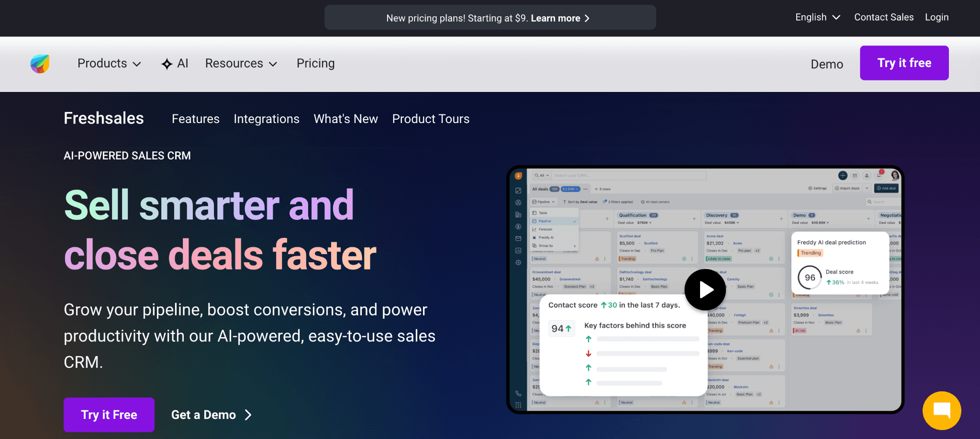
Task: Click the Pipeline view dropdown in preview
Action: (544, 202)
